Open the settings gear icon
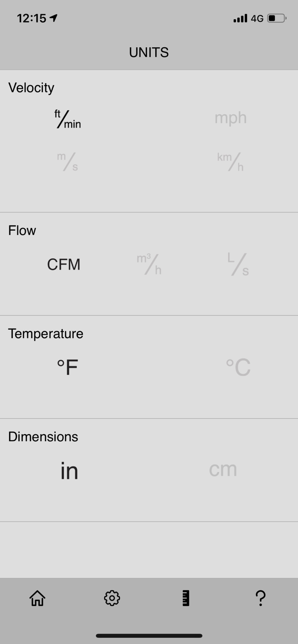Viewport: 298px width, 644px height. 112,598
